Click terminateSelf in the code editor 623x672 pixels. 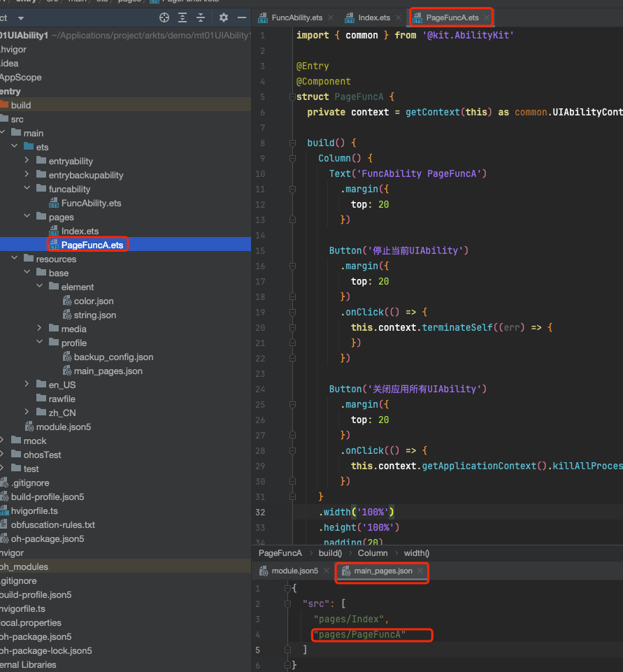457,327
